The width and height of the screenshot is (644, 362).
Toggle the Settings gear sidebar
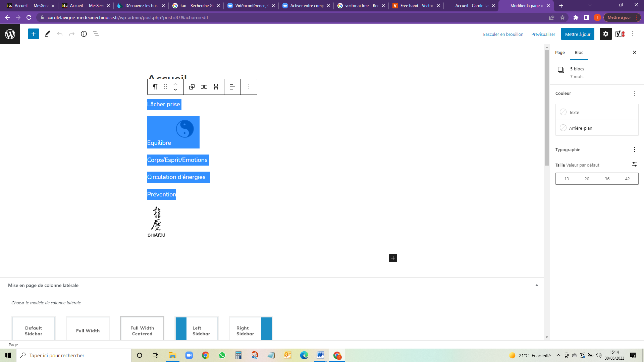(x=605, y=34)
